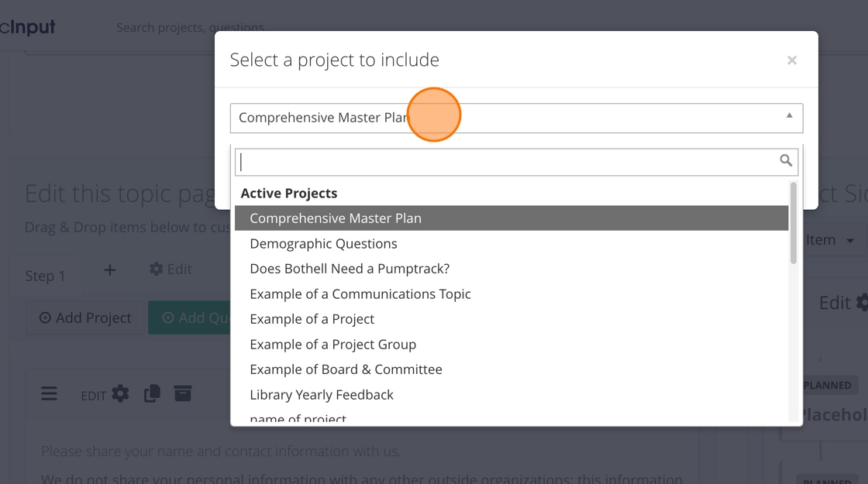Click the duplicate copy icon
The height and width of the screenshot is (484, 868).
[152, 393]
